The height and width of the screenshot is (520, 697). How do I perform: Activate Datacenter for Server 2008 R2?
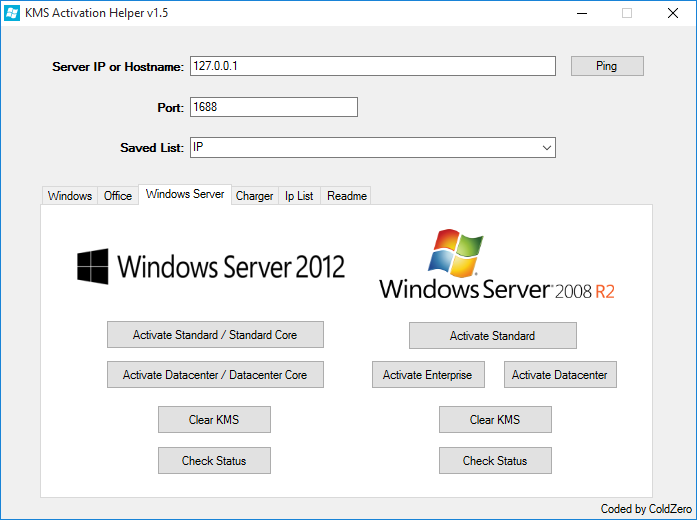pyautogui.click(x=560, y=375)
